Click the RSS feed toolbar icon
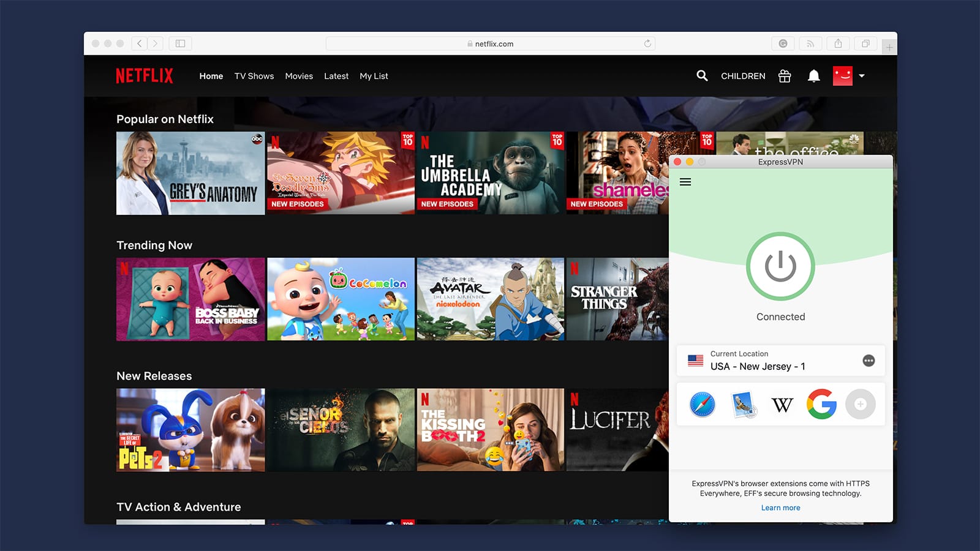Screen dimensions: 980x551 (x=810, y=43)
